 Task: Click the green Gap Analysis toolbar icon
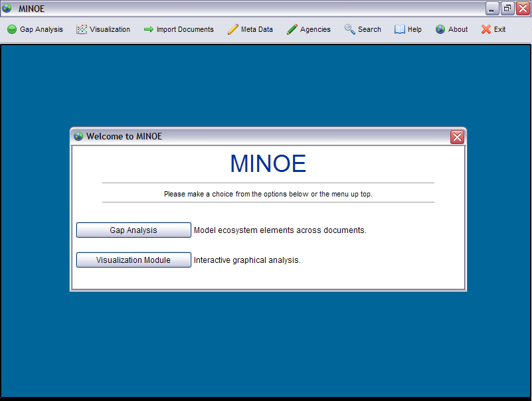tap(12, 29)
